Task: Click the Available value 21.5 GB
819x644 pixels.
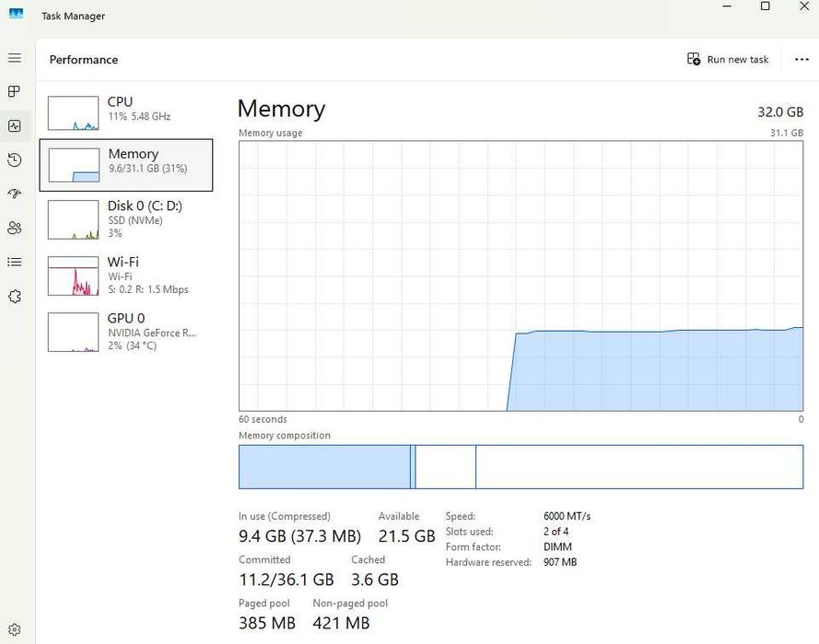Action: pos(406,536)
